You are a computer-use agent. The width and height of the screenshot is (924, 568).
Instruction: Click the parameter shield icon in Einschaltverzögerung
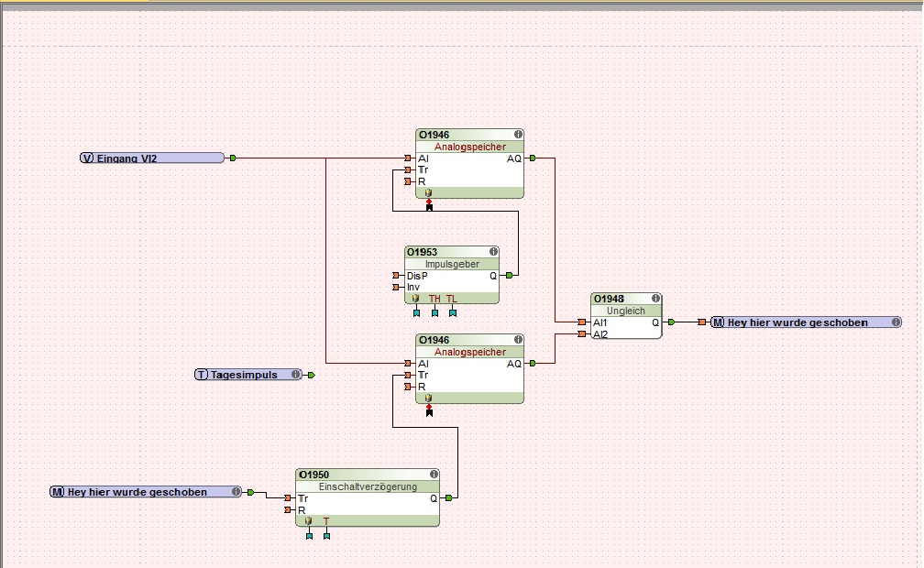coord(308,521)
